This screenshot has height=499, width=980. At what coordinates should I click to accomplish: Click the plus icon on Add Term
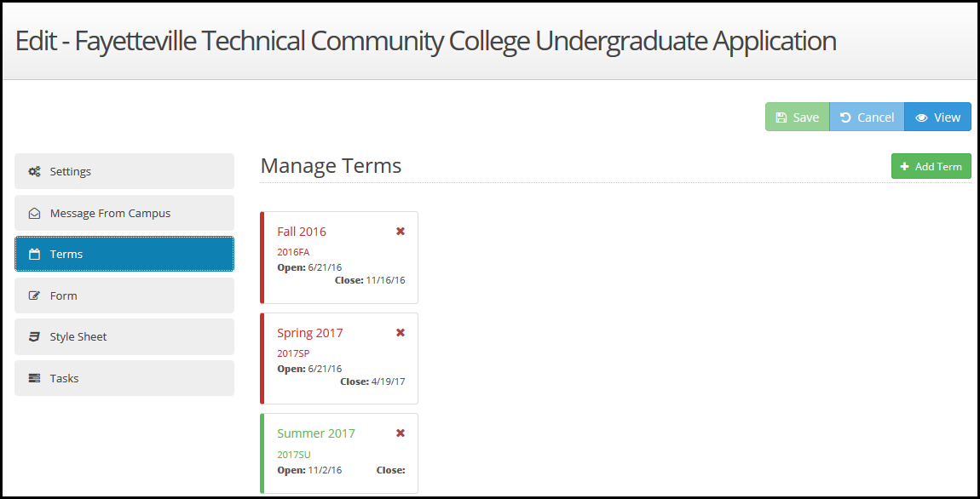click(906, 166)
